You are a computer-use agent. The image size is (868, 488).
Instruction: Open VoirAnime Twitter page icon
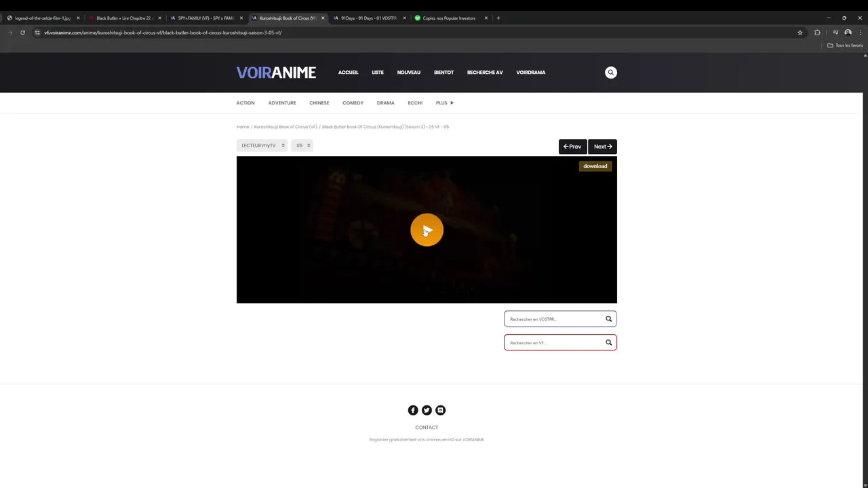pyautogui.click(x=427, y=410)
